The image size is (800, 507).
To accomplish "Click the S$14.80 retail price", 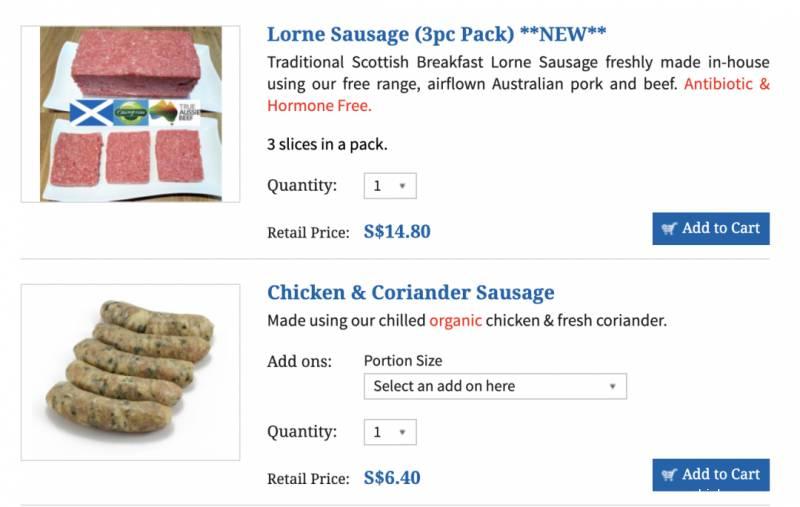I will point(397,232).
